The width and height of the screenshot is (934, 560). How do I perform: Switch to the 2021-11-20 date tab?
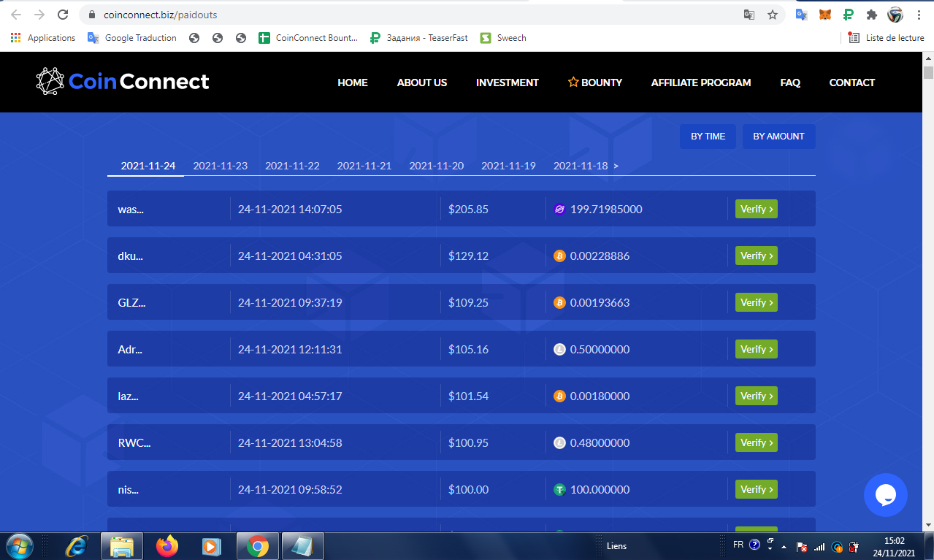point(436,166)
